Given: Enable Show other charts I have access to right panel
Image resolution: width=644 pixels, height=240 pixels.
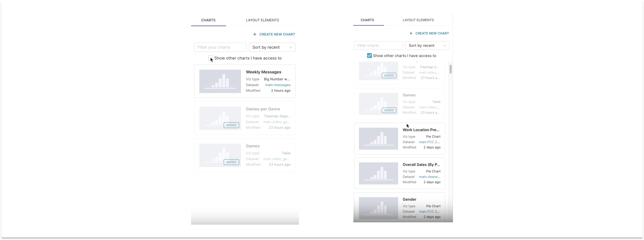Looking at the screenshot, I should pos(369,55).
